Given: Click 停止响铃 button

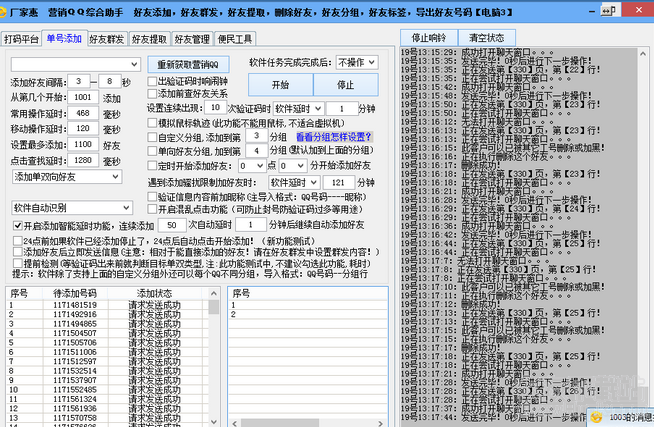Looking at the screenshot, I should click(429, 38).
